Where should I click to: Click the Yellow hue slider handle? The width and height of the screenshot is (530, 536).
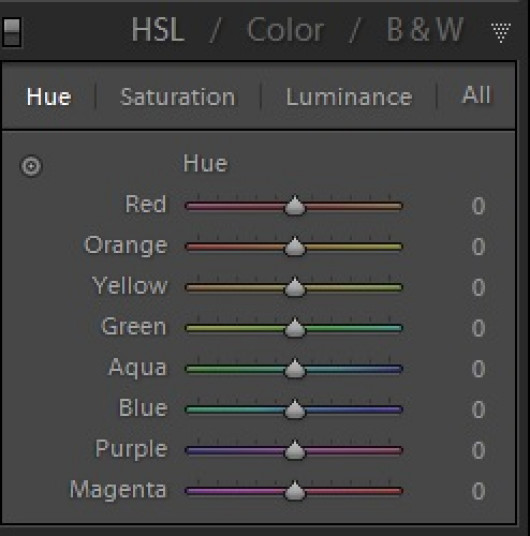[294, 287]
